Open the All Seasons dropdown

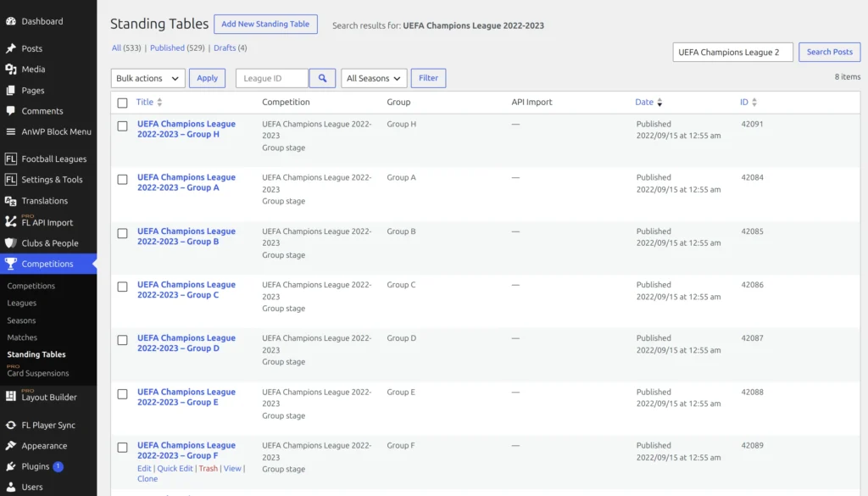[374, 78]
